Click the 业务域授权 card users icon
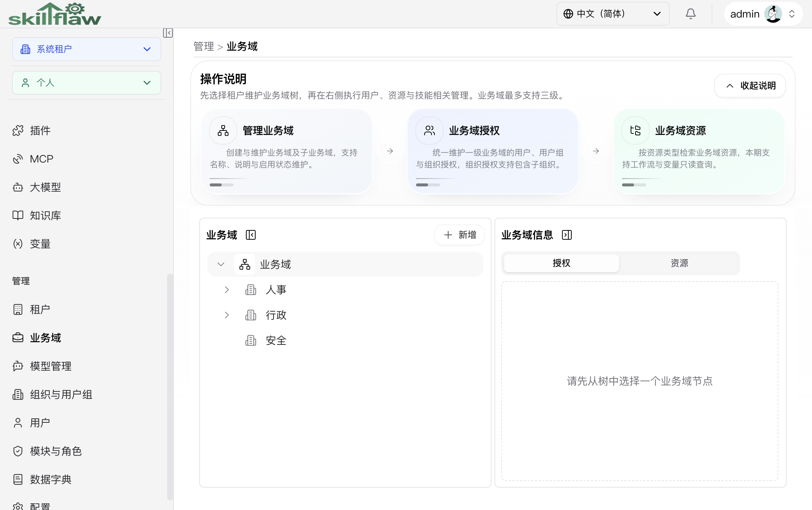 430,130
